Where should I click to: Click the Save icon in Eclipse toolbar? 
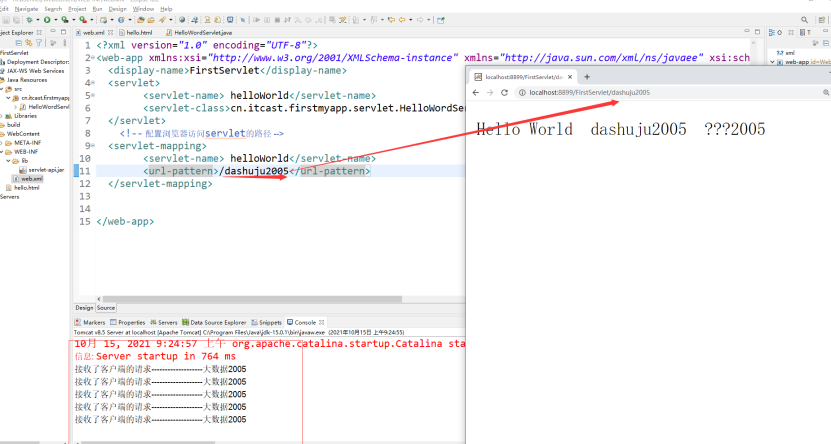6,20
